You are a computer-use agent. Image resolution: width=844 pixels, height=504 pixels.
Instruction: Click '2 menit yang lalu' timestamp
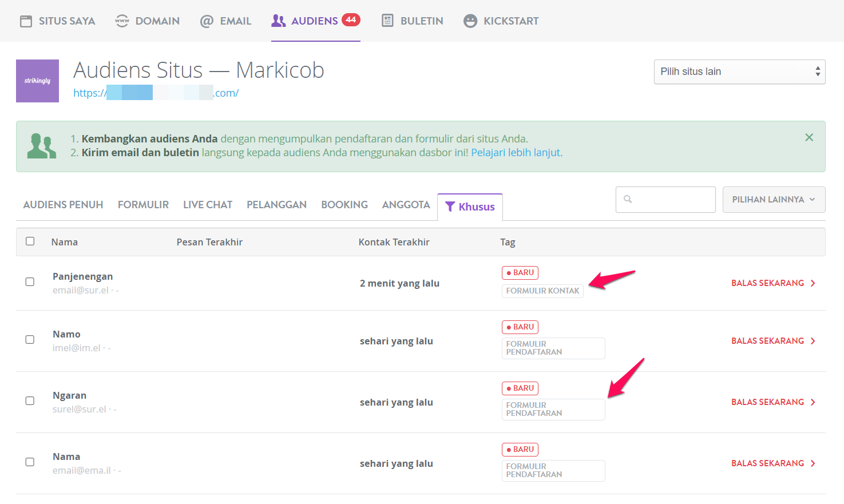399,284
